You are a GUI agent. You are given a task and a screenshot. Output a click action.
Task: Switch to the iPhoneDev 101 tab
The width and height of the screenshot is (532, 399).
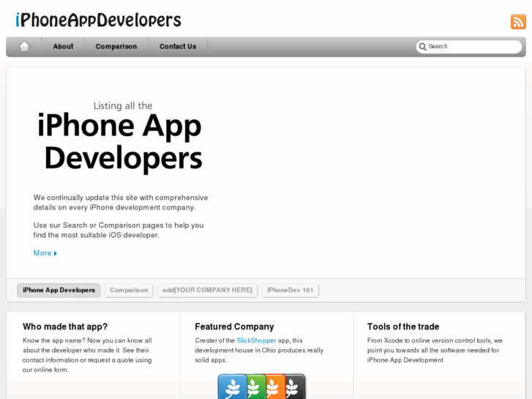click(290, 291)
